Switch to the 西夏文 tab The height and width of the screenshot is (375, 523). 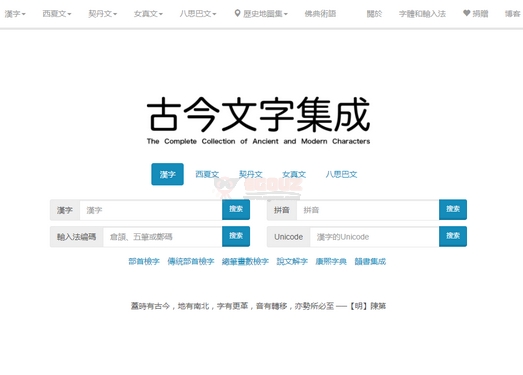[x=207, y=174]
